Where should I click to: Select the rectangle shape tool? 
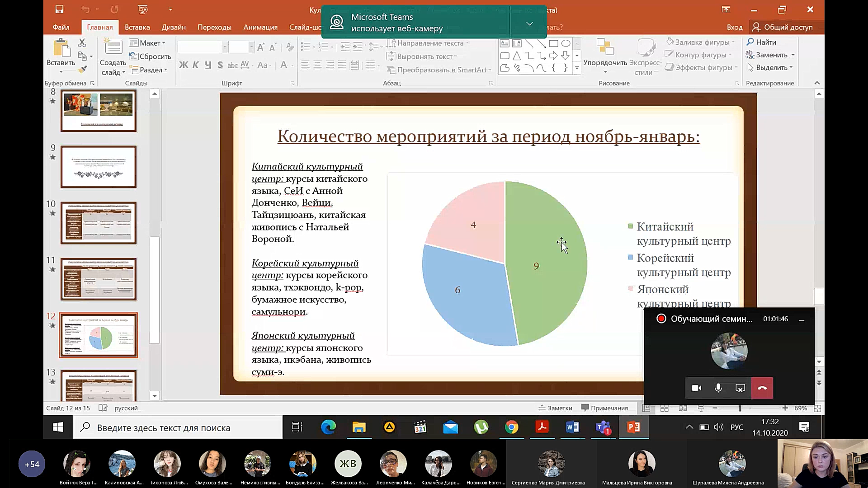click(553, 43)
